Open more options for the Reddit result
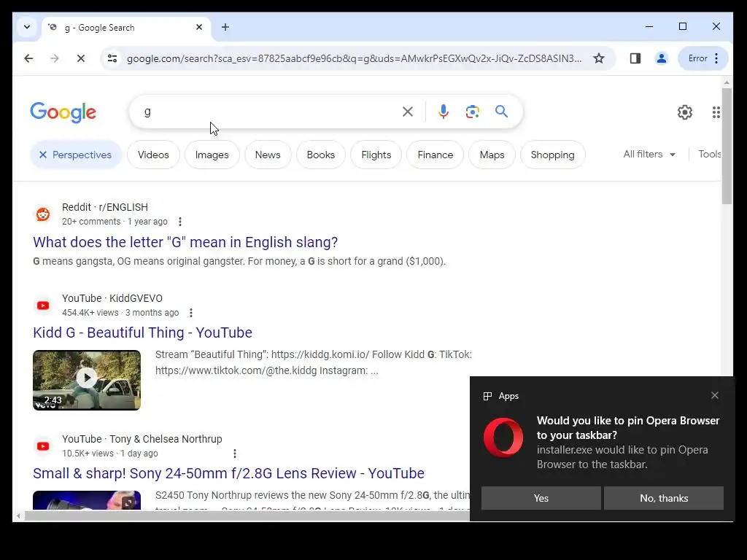 (x=179, y=222)
